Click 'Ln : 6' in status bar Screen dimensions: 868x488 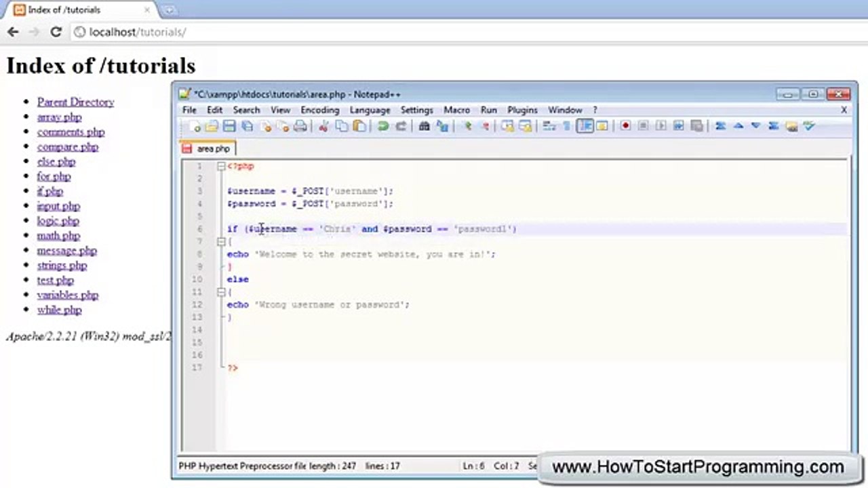click(474, 466)
